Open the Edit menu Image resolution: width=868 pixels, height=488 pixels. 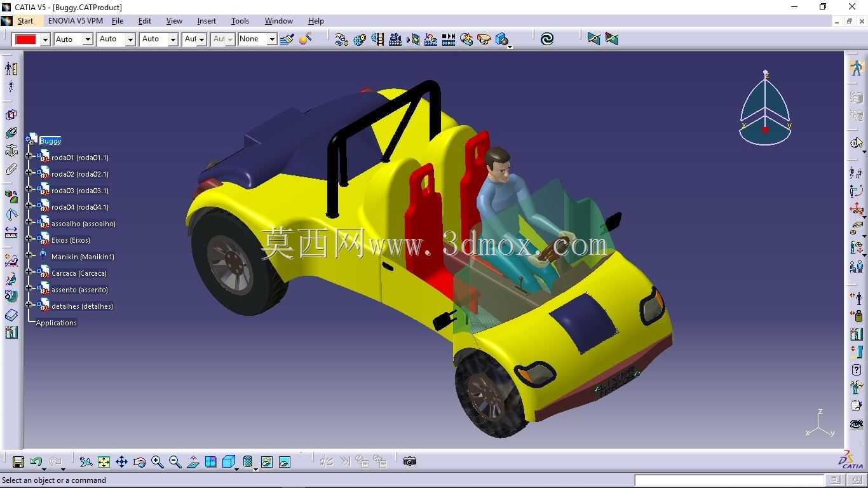pyautogui.click(x=145, y=21)
